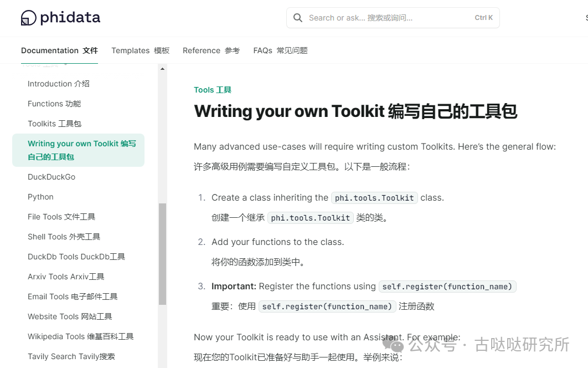Go to the FAQs tab
The width and height of the screenshot is (588, 368).
(280, 50)
